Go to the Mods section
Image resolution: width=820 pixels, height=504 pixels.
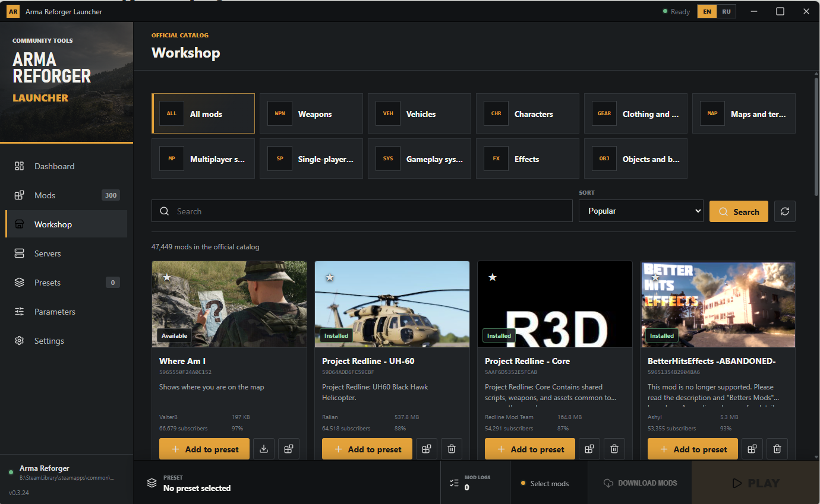66,195
